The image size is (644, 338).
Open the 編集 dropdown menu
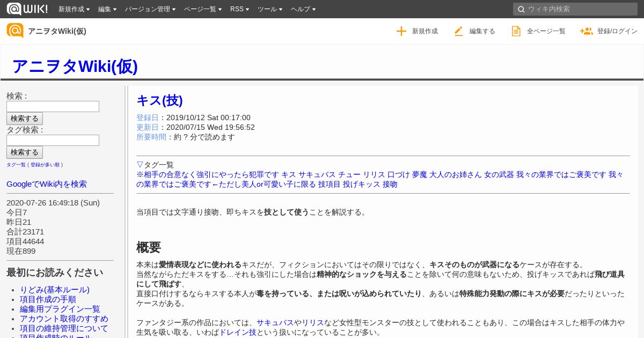(x=107, y=9)
